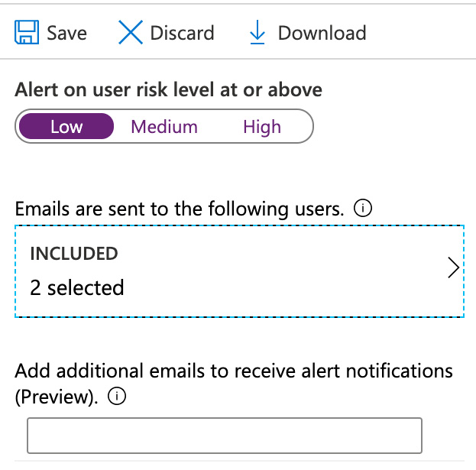Image resolution: width=476 pixels, height=470 pixels.
Task: Click the Download arrow icon
Action: 257,34
